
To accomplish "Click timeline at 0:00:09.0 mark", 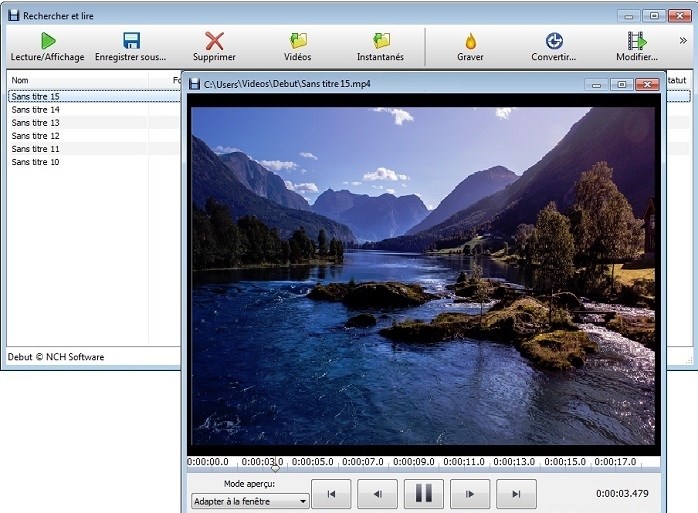I will [414, 462].
